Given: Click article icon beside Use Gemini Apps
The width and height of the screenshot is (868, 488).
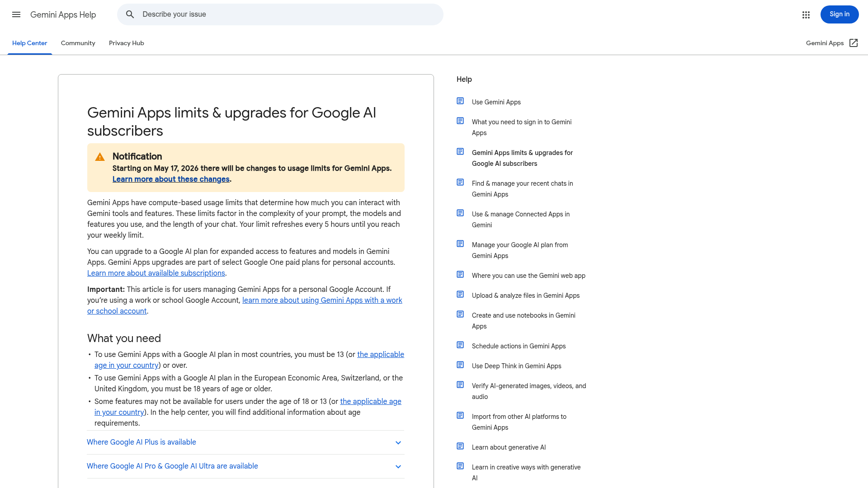Looking at the screenshot, I should 460,101.
